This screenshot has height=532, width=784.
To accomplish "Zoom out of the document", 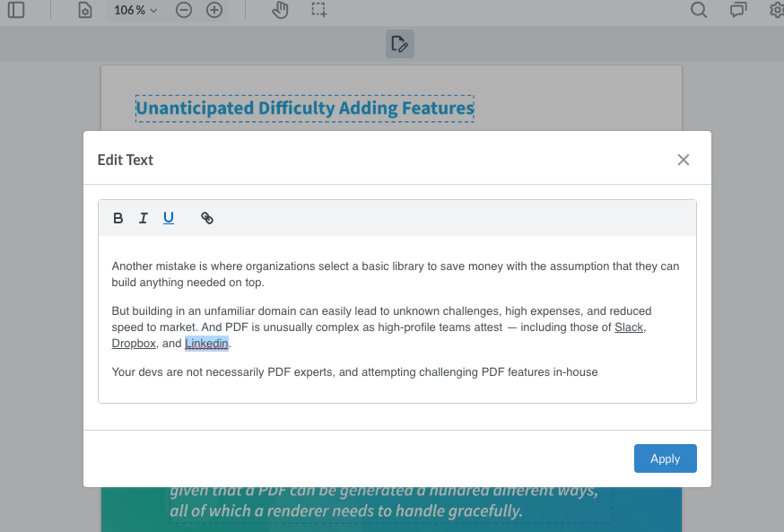I will pos(184,10).
